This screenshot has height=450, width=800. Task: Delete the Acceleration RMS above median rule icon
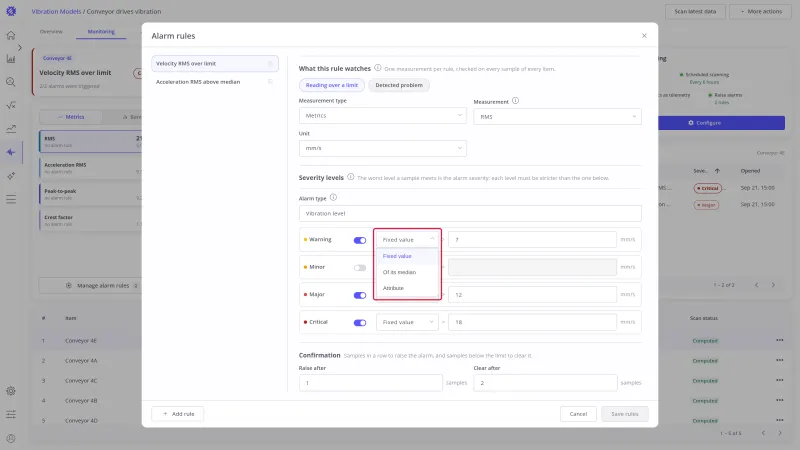coord(270,82)
